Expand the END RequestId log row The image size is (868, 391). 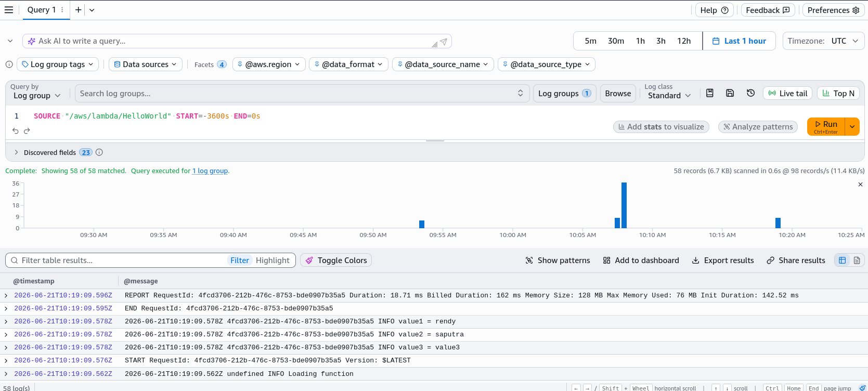[6, 308]
